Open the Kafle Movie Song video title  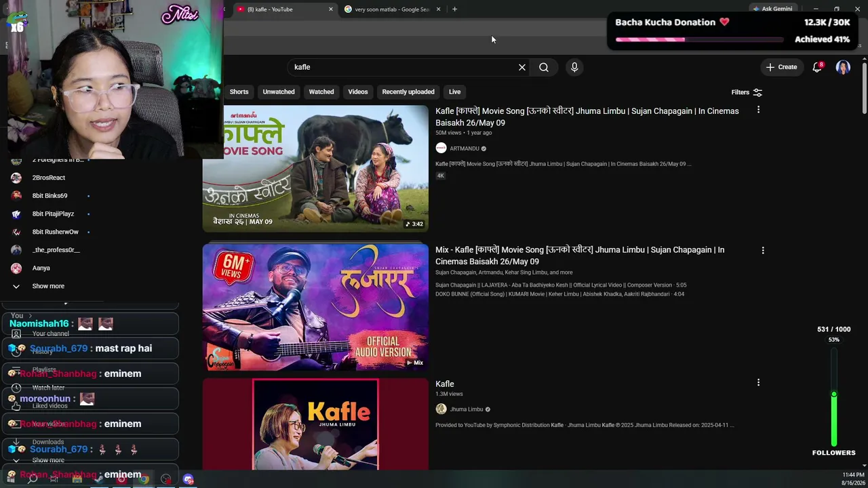click(587, 117)
